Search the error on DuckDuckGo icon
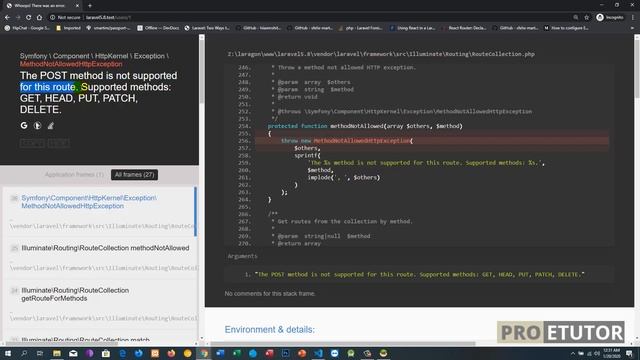Viewport: 640px width, 360px height. click(x=38, y=126)
